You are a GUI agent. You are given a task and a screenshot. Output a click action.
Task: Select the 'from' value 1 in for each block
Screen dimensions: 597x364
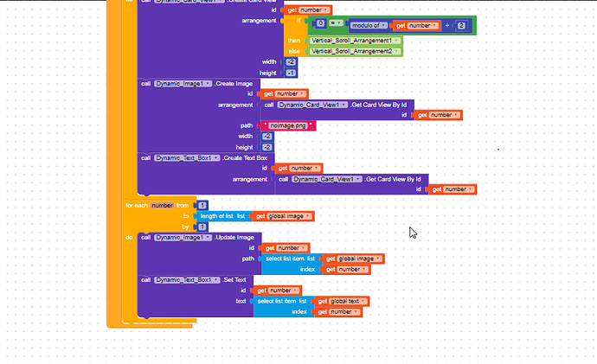[202, 206]
